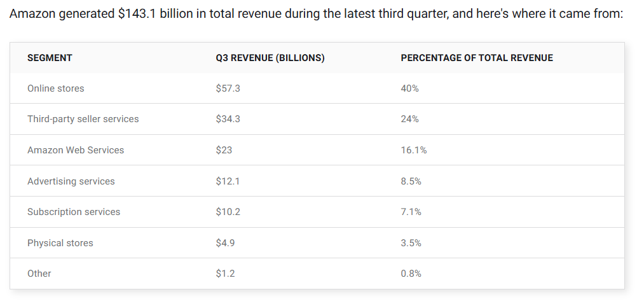Select the $34.3 revenue value
This screenshot has height=306, width=644.
coord(228,119)
